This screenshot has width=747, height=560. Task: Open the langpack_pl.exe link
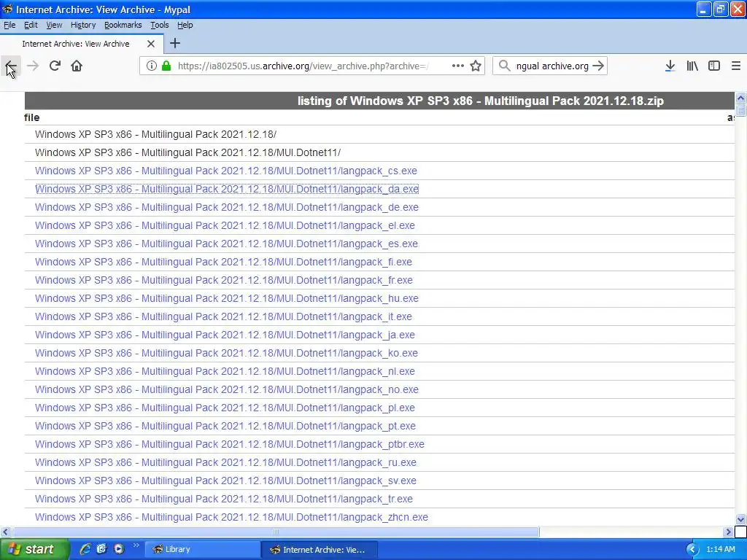[x=225, y=408]
